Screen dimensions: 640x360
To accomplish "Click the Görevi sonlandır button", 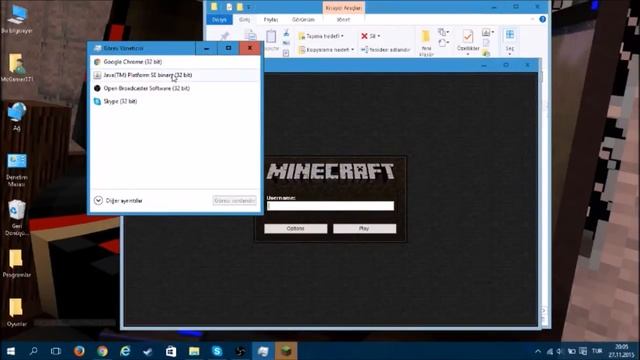I will (235, 200).
